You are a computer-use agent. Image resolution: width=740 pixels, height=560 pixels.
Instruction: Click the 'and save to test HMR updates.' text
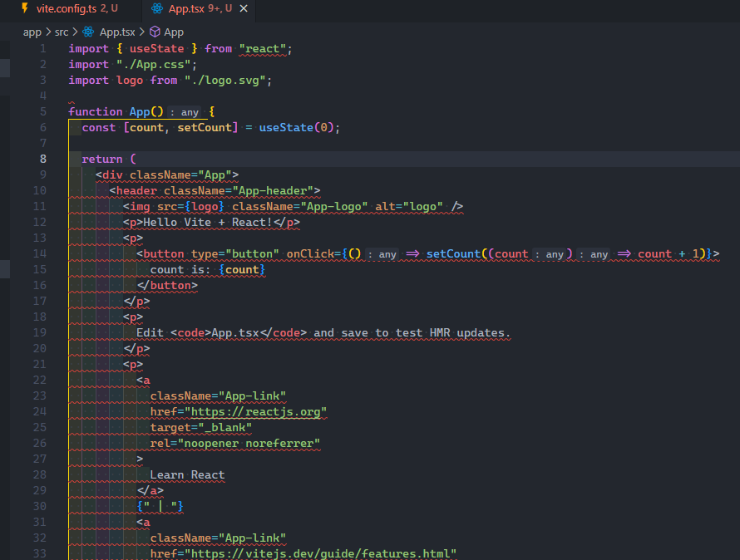[x=412, y=332]
